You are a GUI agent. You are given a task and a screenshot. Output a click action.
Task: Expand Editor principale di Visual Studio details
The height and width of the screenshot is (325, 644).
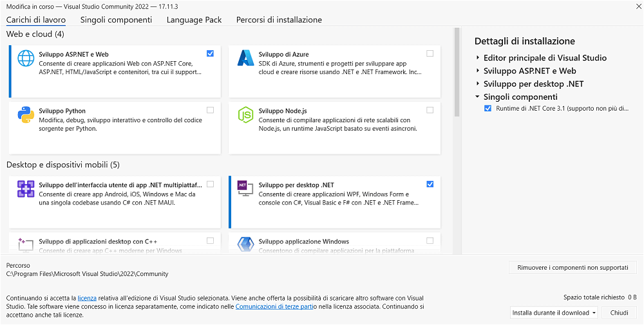[x=478, y=58]
